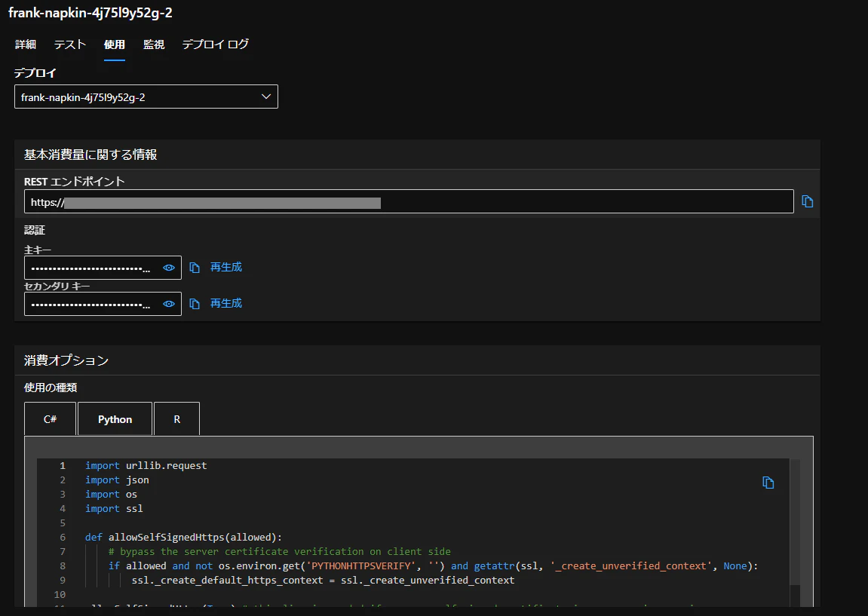Click the primary key masked field
The image size is (868, 616).
pyautogui.click(x=103, y=268)
